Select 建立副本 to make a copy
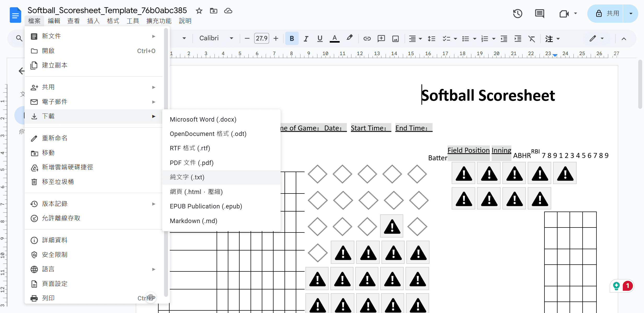Image resolution: width=644 pixels, height=313 pixels. point(94,65)
